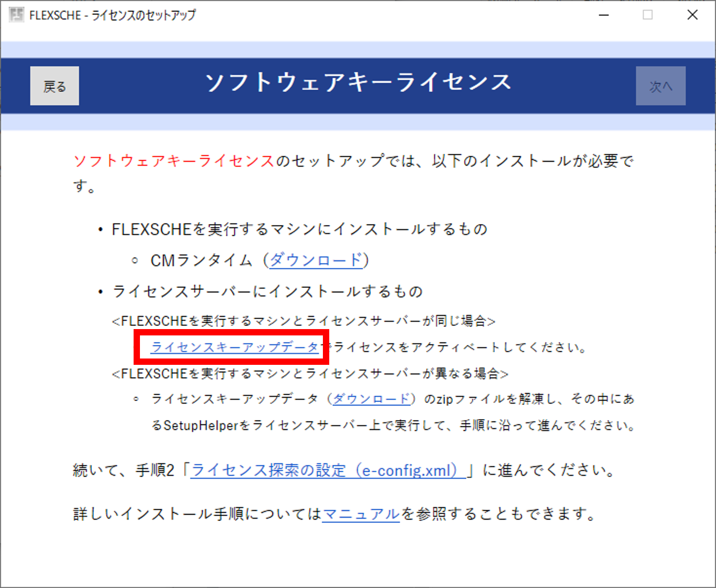Go to ライセンス探索の設定 (e-config.xml) link
This screenshot has height=588, width=716.
327,470
